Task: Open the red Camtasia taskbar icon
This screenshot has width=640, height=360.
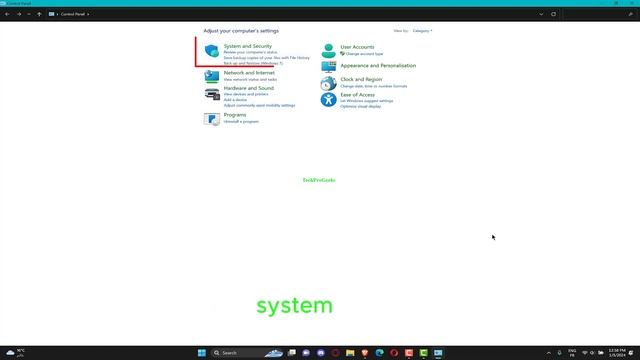Action: 409,353
